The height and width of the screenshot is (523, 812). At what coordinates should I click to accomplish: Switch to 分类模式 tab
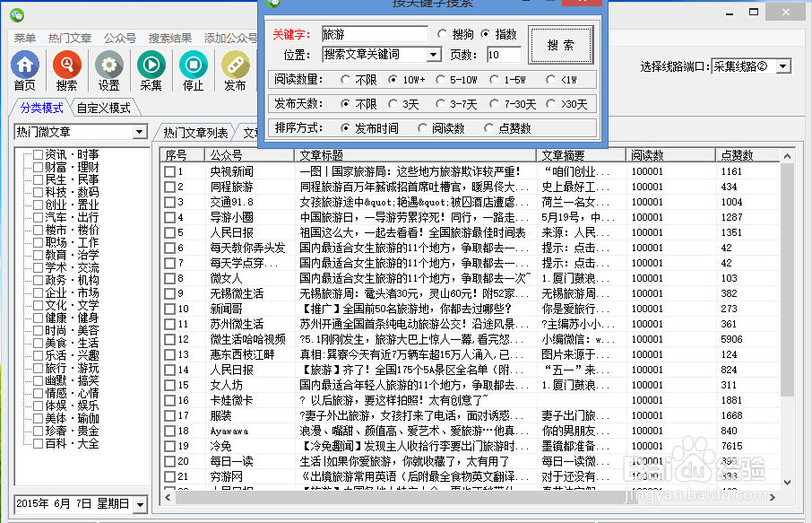41,108
